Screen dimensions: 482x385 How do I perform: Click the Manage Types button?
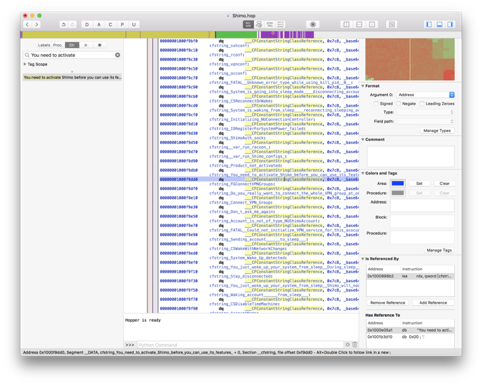pos(437,131)
